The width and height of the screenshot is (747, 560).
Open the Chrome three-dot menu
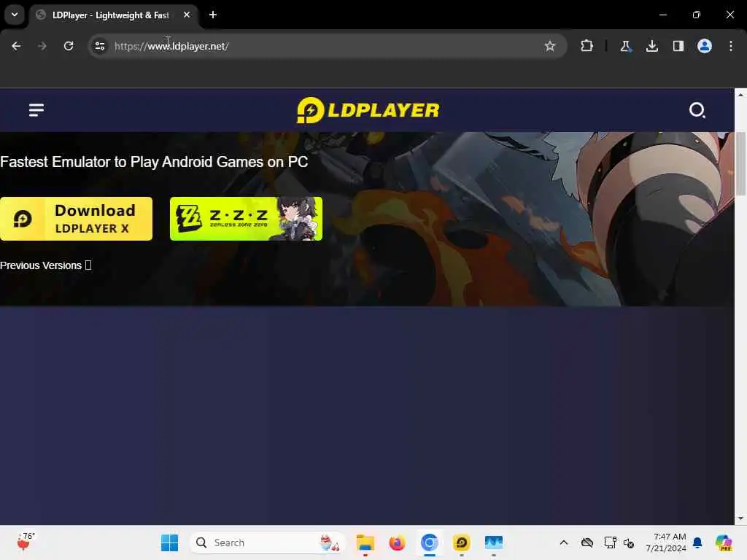[731, 46]
